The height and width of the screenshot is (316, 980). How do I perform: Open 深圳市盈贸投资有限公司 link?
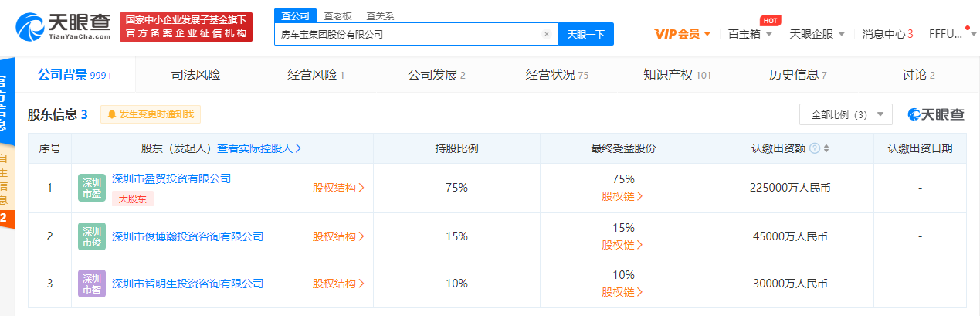tap(171, 178)
